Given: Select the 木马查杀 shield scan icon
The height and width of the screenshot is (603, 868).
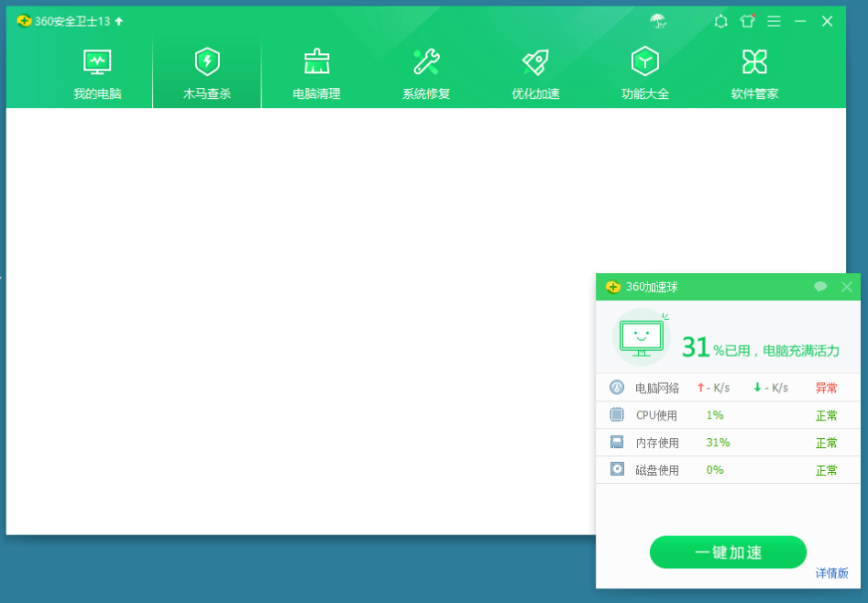Looking at the screenshot, I should tap(207, 60).
